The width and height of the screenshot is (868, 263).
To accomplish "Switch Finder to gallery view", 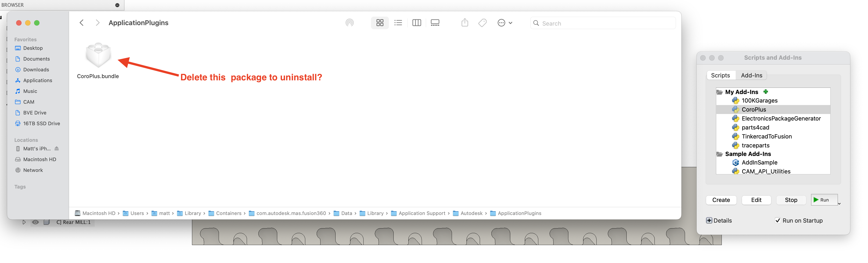I will pyautogui.click(x=435, y=23).
